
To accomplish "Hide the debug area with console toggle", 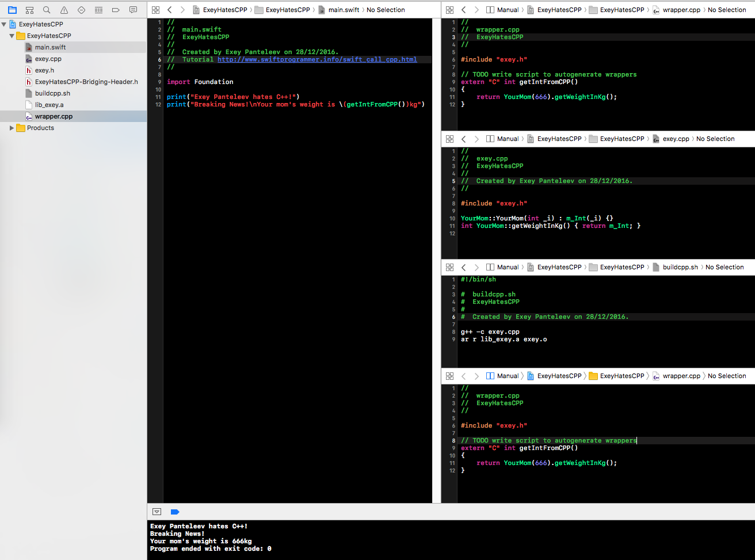I will (x=157, y=512).
